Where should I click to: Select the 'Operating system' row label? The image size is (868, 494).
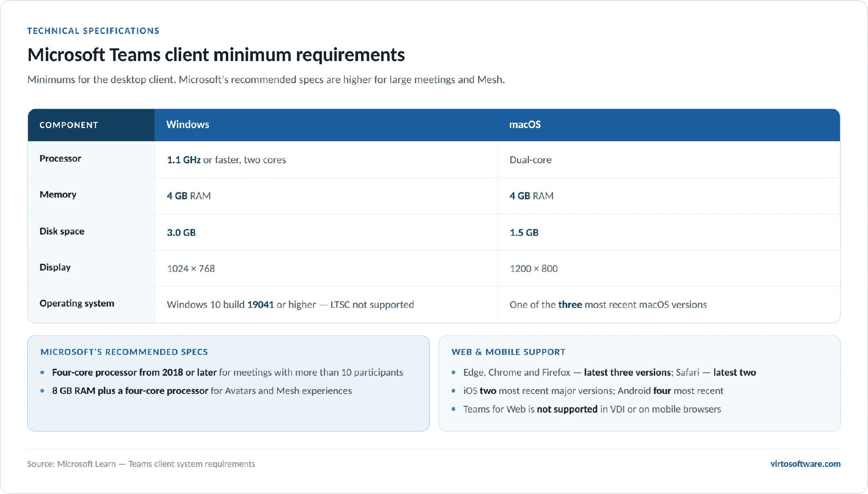point(77,304)
